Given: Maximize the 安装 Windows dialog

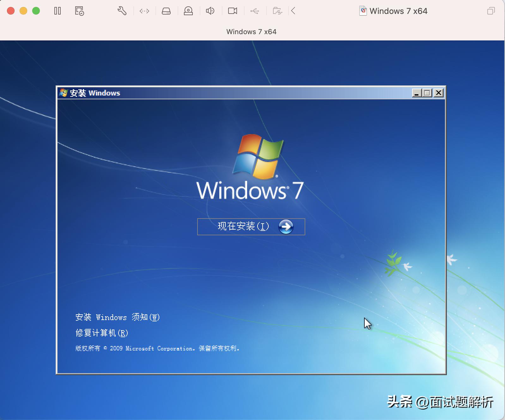Looking at the screenshot, I should (428, 93).
